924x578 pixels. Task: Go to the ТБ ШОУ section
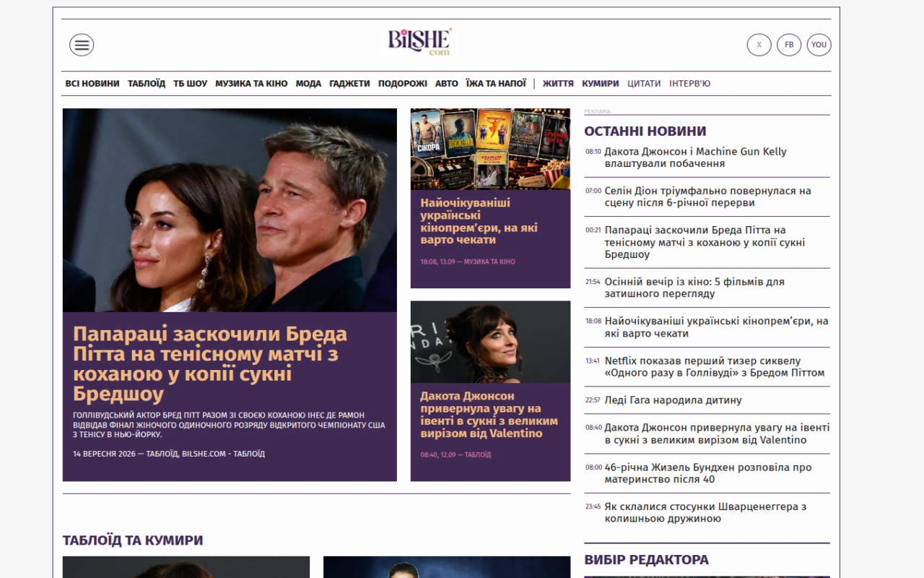[x=190, y=84]
